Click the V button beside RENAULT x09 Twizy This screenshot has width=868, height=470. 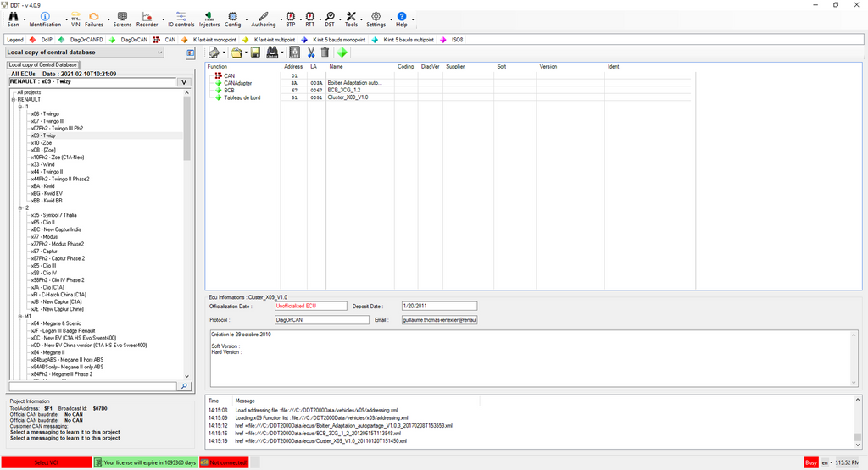(184, 82)
